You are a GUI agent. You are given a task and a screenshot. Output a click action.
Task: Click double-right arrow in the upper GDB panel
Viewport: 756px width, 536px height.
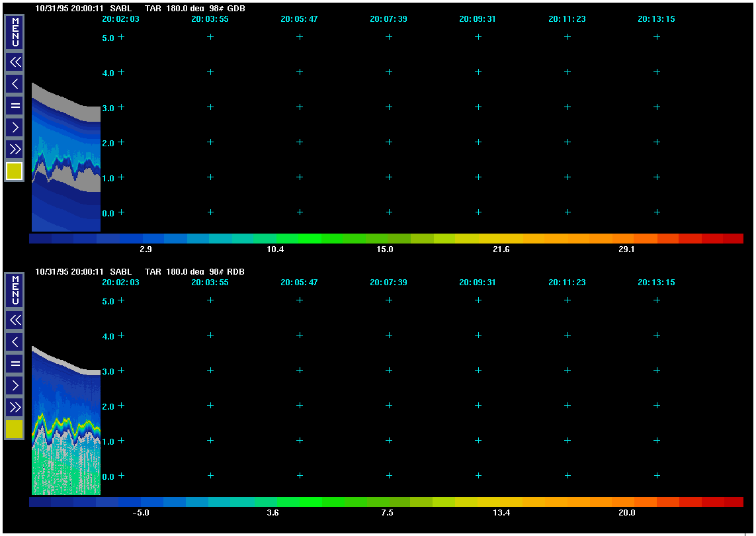coord(15,148)
